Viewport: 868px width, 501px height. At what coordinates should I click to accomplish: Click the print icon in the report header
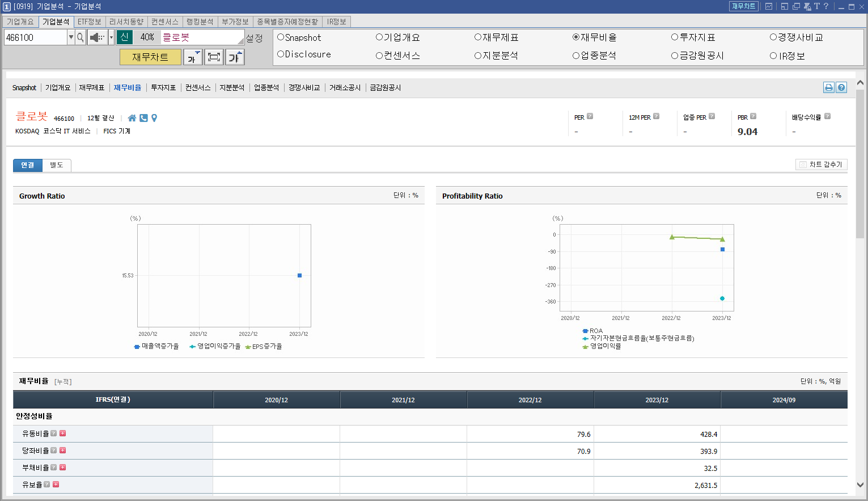[829, 87]
